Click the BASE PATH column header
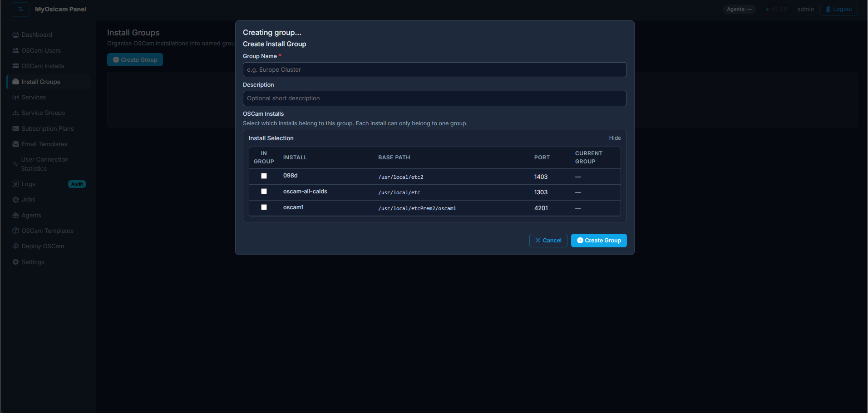868x413 pixels. (x=394, y=157)
